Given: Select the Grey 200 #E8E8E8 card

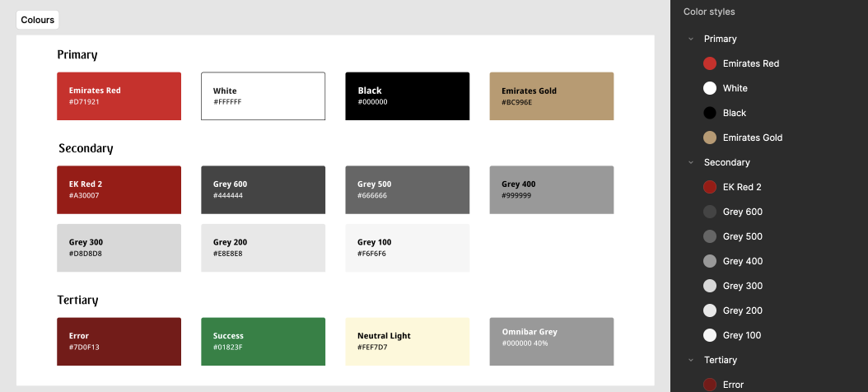Looking at the screenshot, I should click(x=263, y=248).
